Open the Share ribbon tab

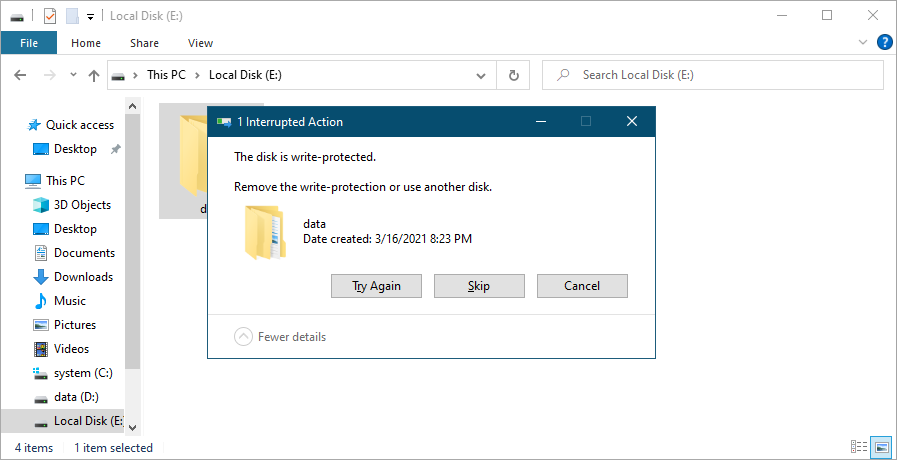(x=144, y=43)
